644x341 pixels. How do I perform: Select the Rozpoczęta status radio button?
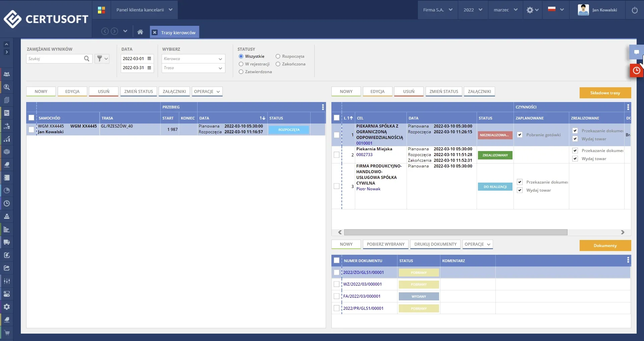pos(278,56)
